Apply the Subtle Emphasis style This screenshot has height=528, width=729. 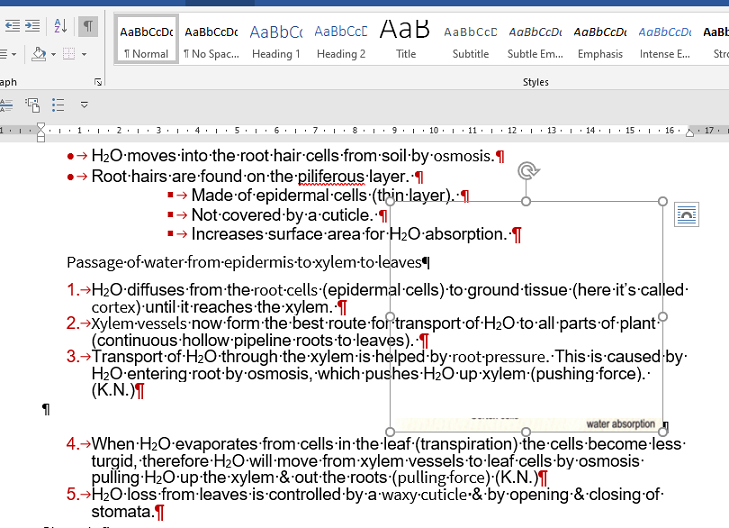point(535,40)
